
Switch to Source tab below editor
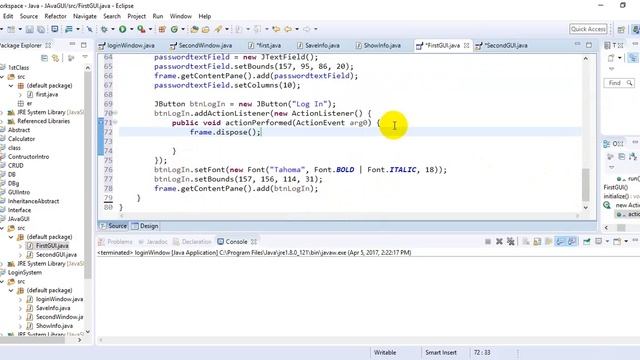(113, 226)
